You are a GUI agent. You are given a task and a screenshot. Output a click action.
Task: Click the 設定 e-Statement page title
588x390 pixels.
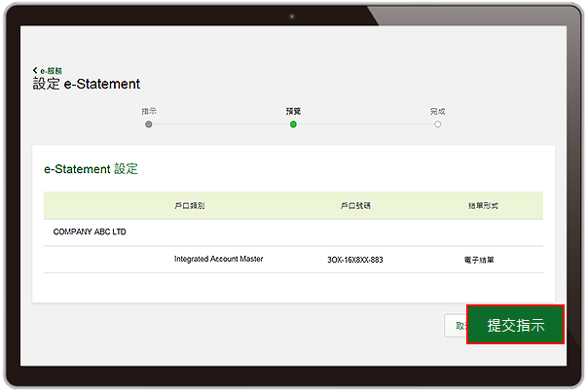click(x=87, y=84)
